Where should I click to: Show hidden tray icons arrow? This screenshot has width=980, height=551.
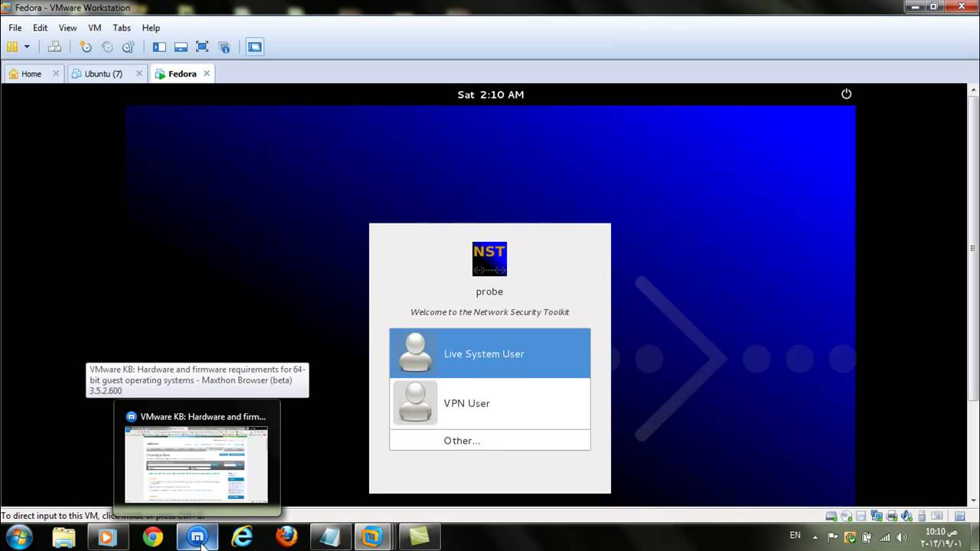pos(815,537)
